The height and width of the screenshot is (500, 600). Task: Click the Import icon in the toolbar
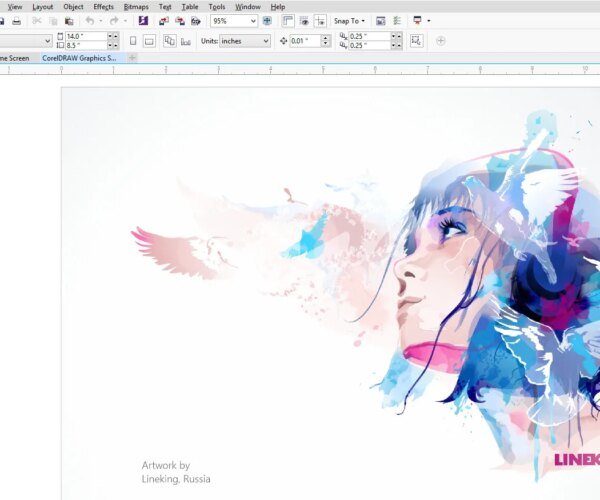[162, 21]
